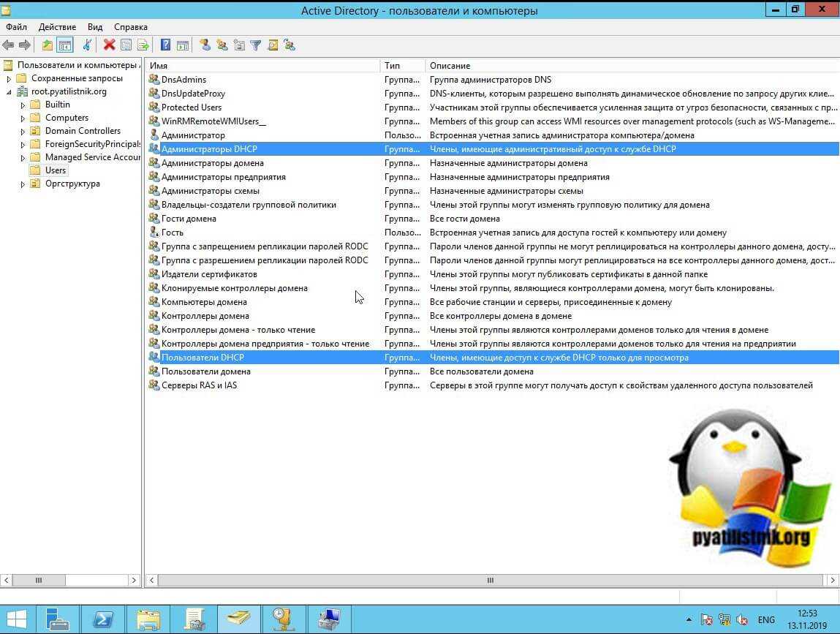Click the Create new group icon
The width and height of the screenshot is (840, 634).
(x=222, y=45)
